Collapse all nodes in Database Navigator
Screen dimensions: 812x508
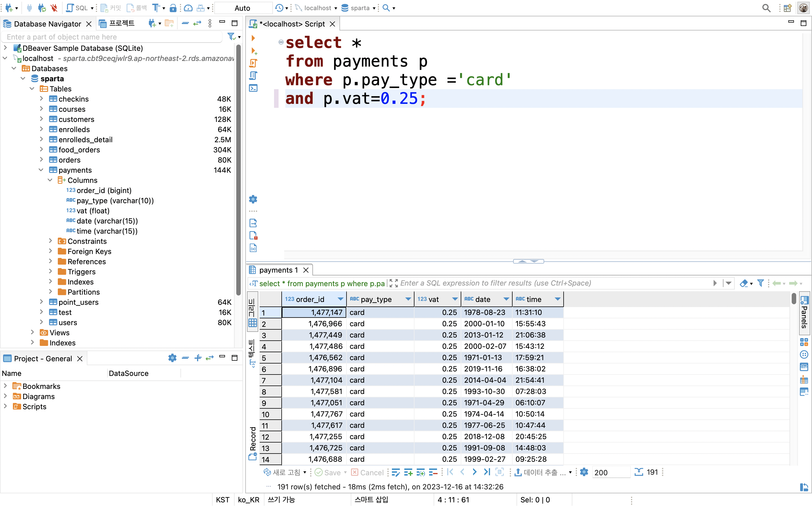[x=185, y=23]
